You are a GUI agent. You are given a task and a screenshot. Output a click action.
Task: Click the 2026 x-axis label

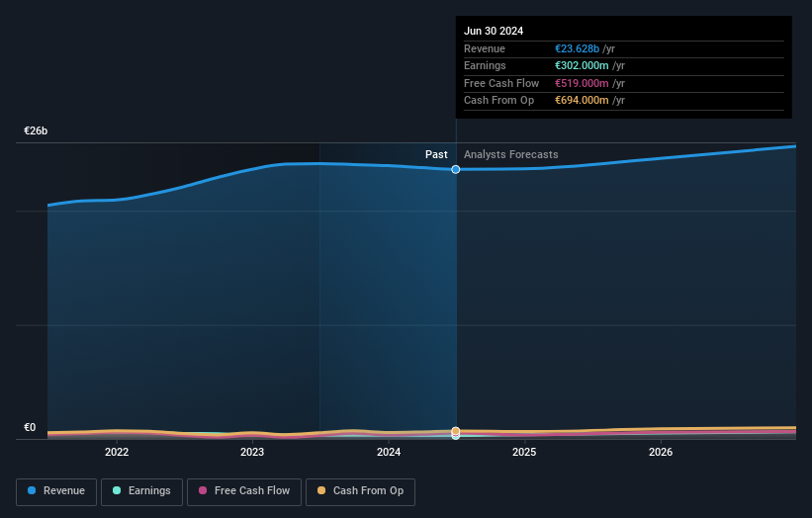point(661,452)
